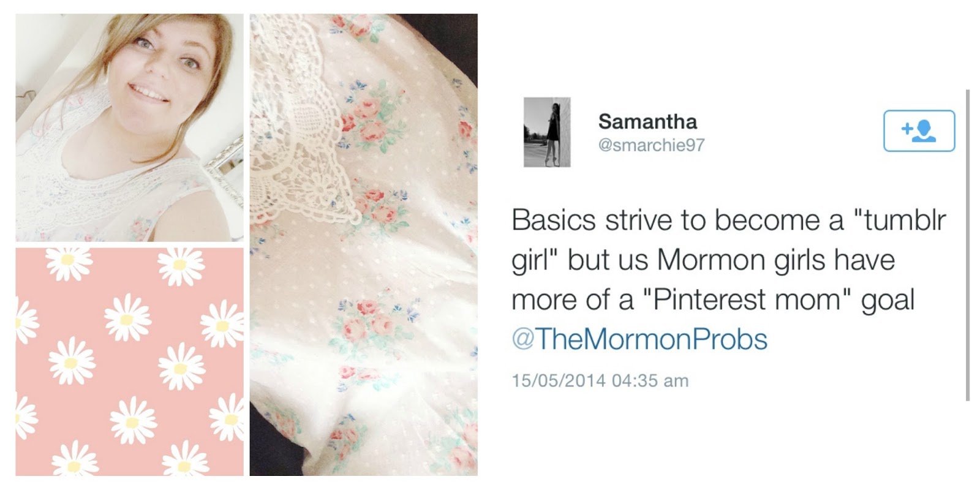Click the "Pinterest mom" phrase in tweet
980x490 pixels.
[747, 300]
